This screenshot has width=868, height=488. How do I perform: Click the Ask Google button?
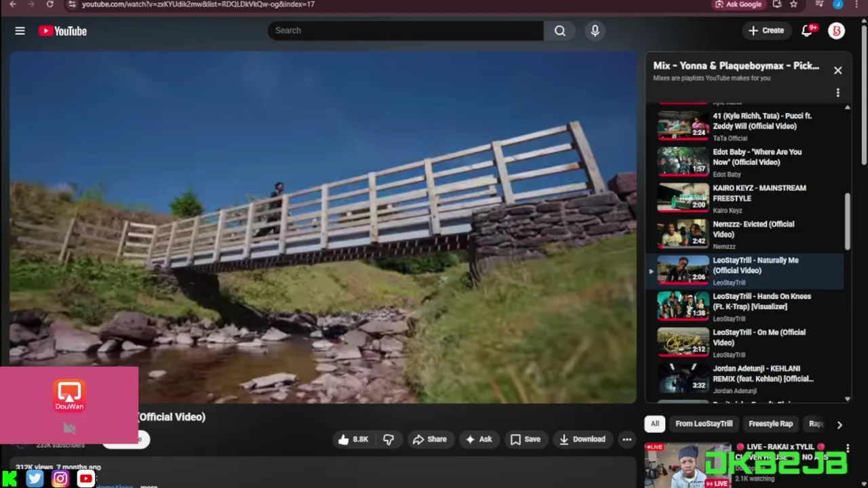point(738,4)
